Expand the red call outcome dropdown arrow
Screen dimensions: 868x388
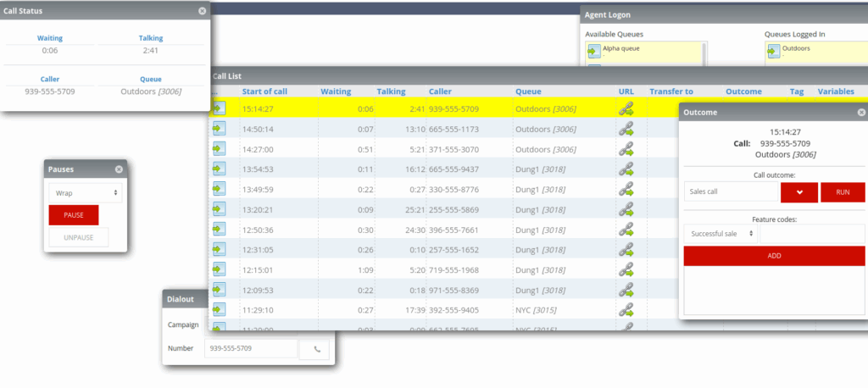pos(798,192)
